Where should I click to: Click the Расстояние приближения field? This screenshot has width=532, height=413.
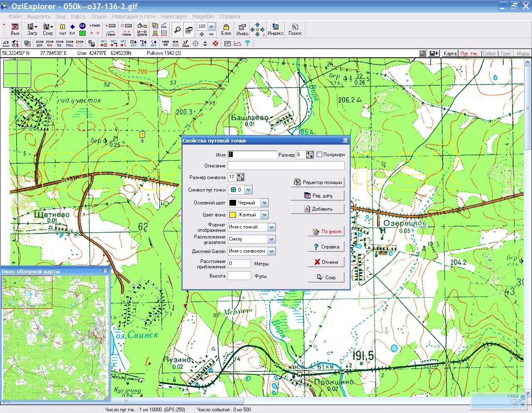(x=239, y=263)
